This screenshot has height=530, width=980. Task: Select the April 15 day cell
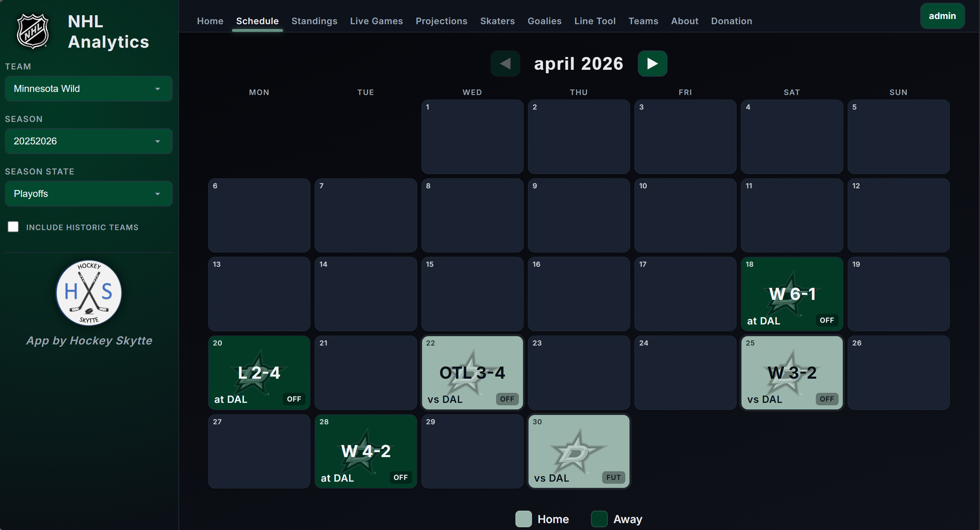coord(472,294)
